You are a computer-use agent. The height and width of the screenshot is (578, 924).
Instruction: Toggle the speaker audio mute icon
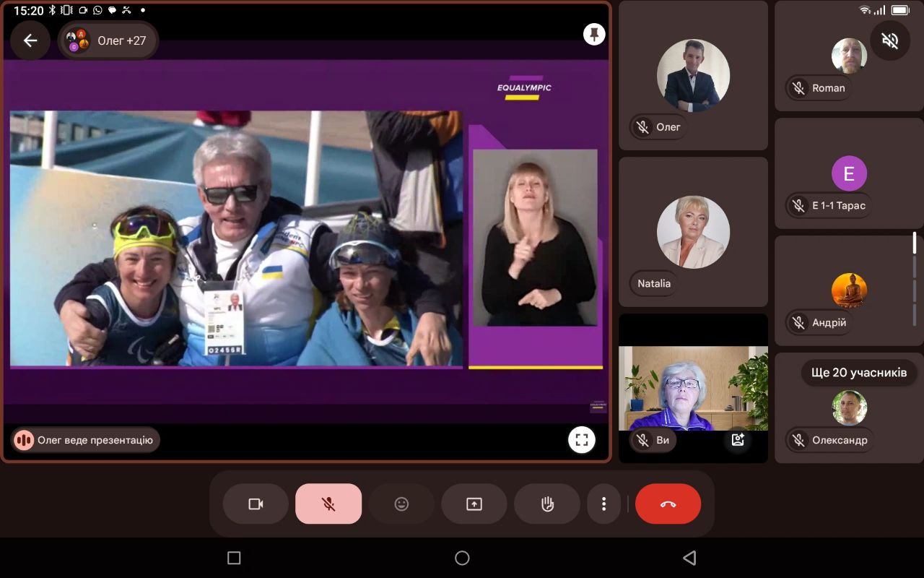[x=890, y=40]
